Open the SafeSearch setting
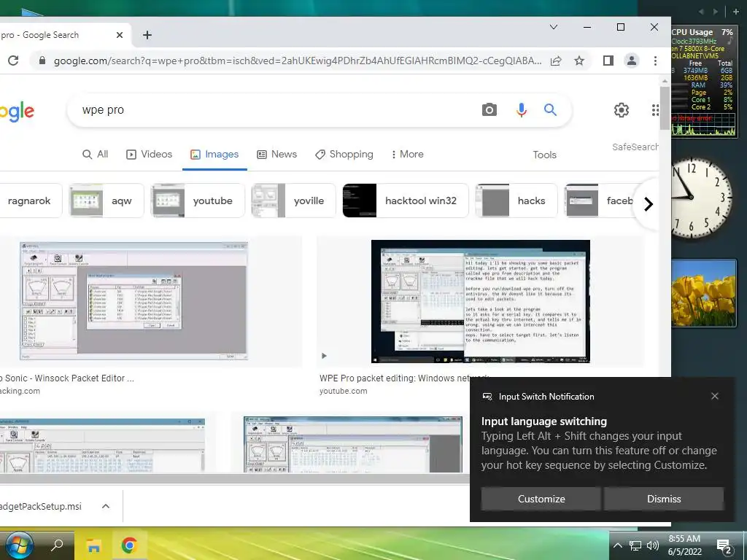The image size is (747, 560). 635,147
